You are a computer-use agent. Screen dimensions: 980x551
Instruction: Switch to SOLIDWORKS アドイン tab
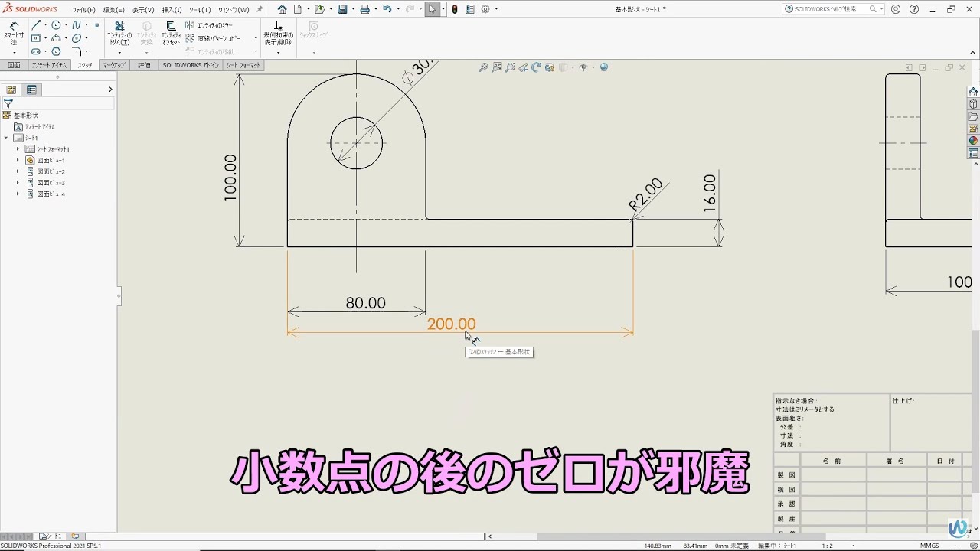pyautogui.click(x=191, y=66)
